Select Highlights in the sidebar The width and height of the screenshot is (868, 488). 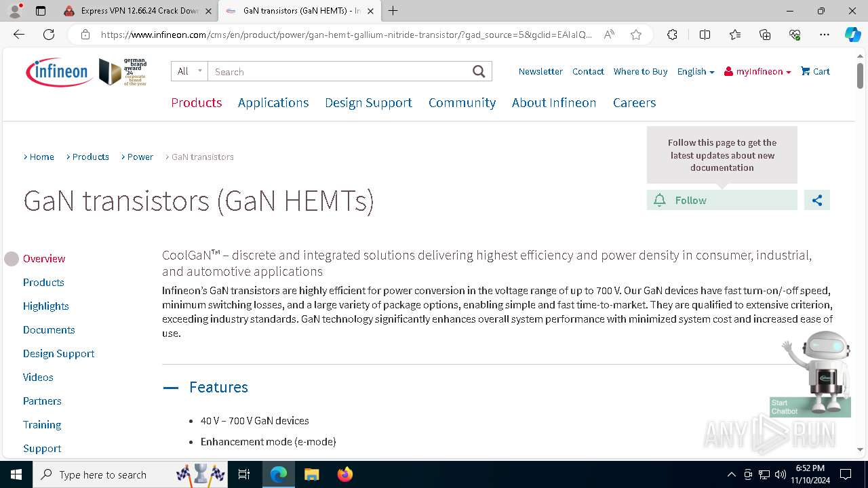(46, 306)
